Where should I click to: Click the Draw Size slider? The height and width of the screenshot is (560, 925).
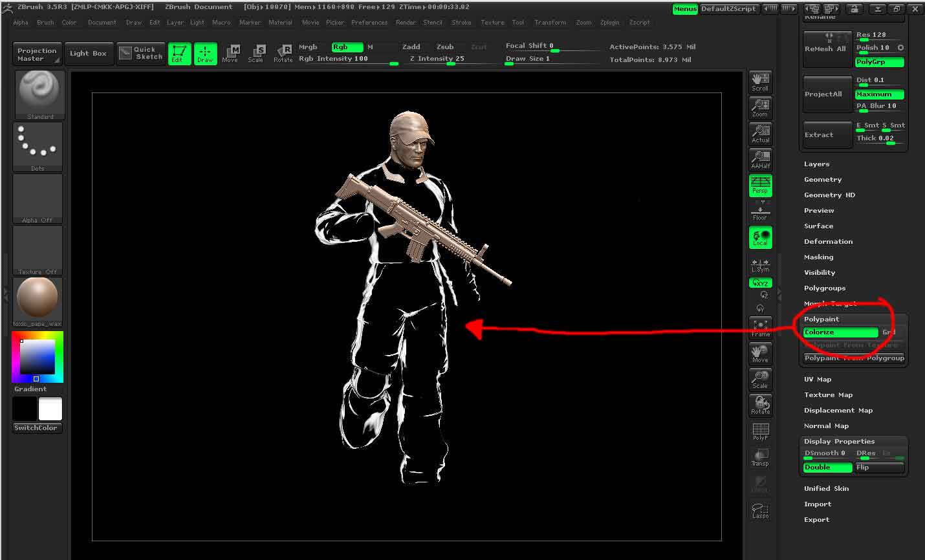552,59
